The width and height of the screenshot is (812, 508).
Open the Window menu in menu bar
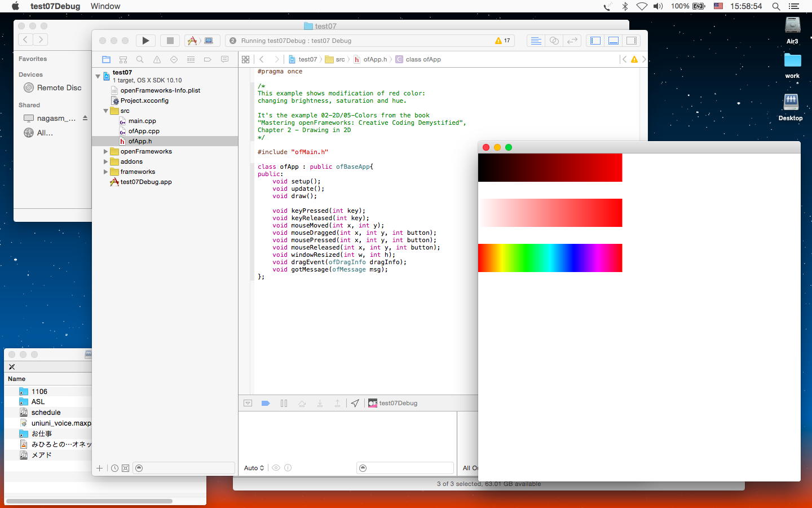(105, 6)
